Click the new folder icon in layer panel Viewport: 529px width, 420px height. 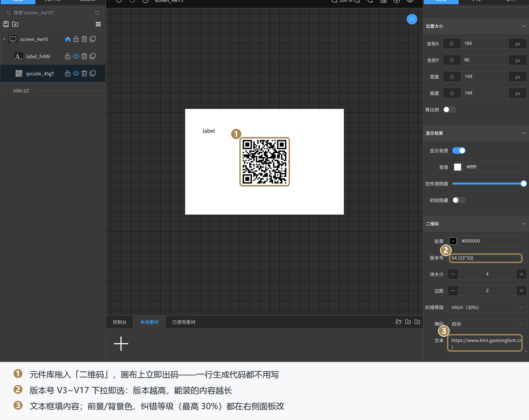(x=15, y=24)
